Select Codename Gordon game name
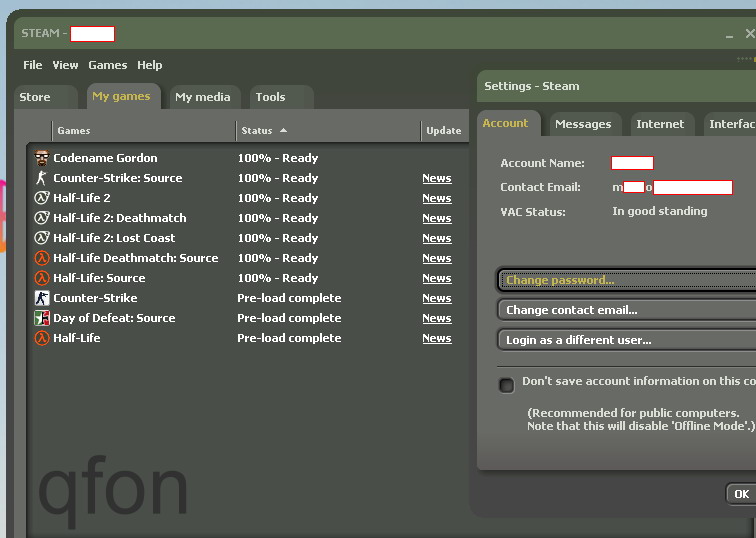The image size is (756, 538). (105, 158)
